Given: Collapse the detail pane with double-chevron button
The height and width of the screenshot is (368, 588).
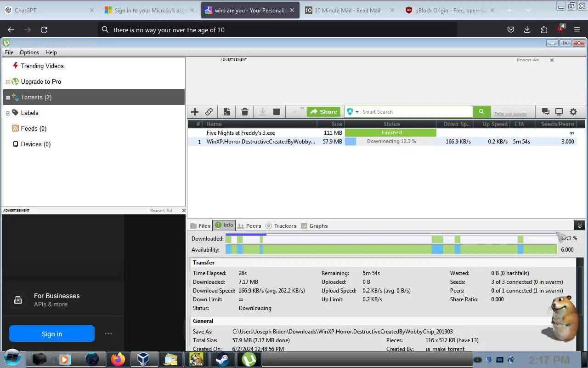Looking at the screenshot, I should click(580, 225).
